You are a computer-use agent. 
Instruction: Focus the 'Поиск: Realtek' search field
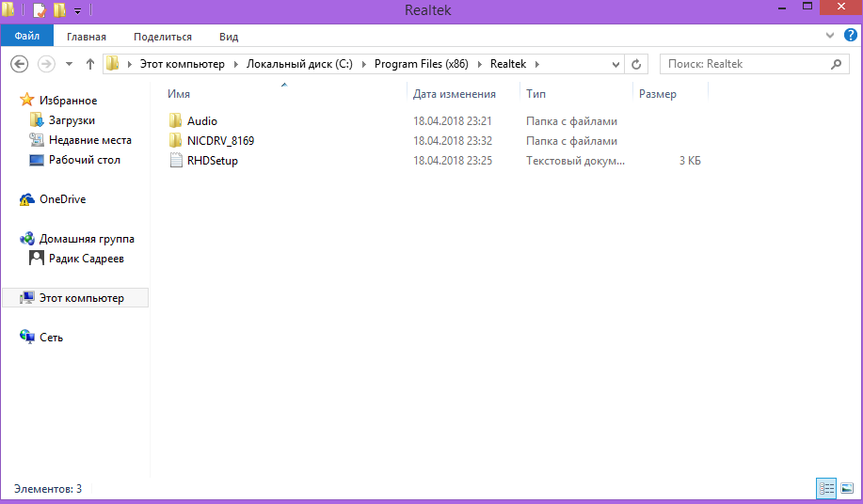tap(755, 64)
